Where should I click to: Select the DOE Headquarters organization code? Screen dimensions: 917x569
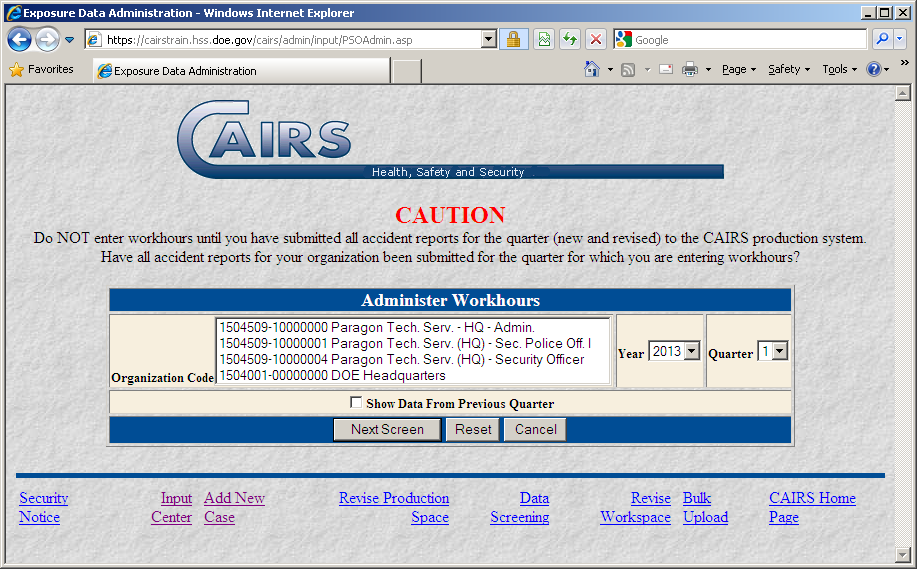[x=332, y=376]
